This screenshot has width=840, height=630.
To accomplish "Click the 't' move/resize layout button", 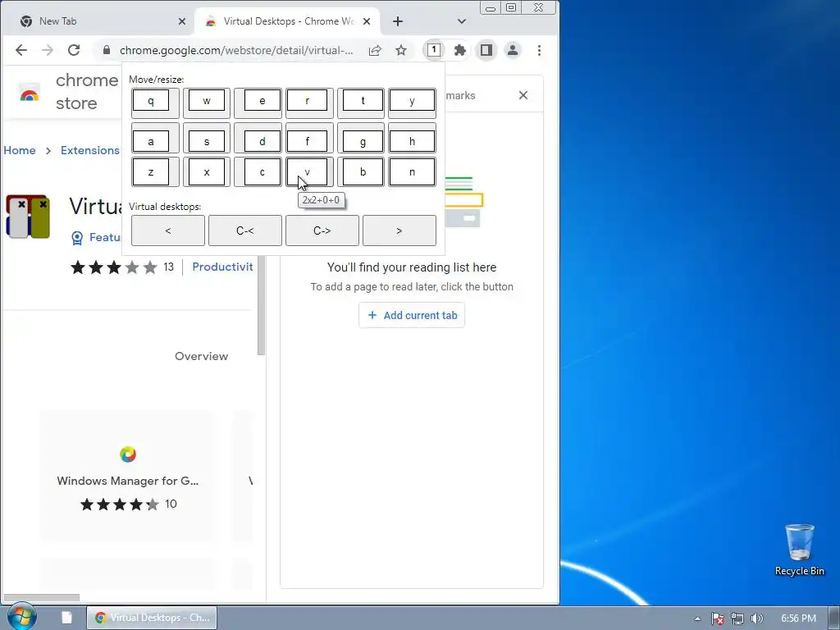I will [x=361, y=103].
